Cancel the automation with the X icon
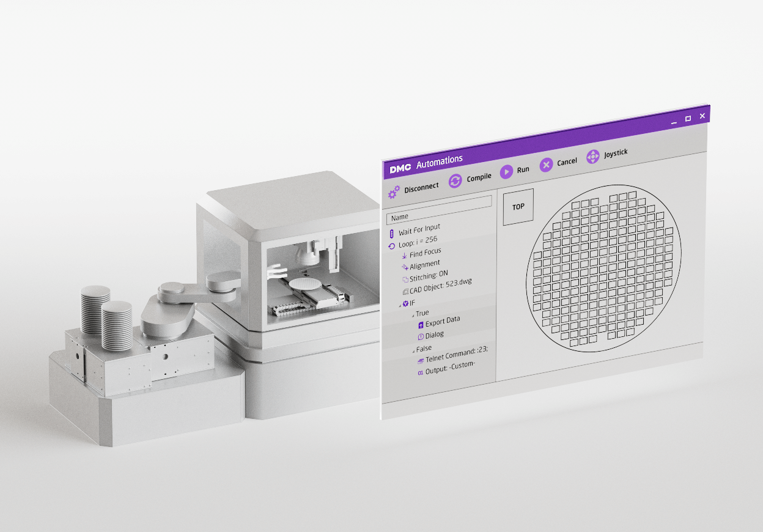 click(x=547, y=164)
